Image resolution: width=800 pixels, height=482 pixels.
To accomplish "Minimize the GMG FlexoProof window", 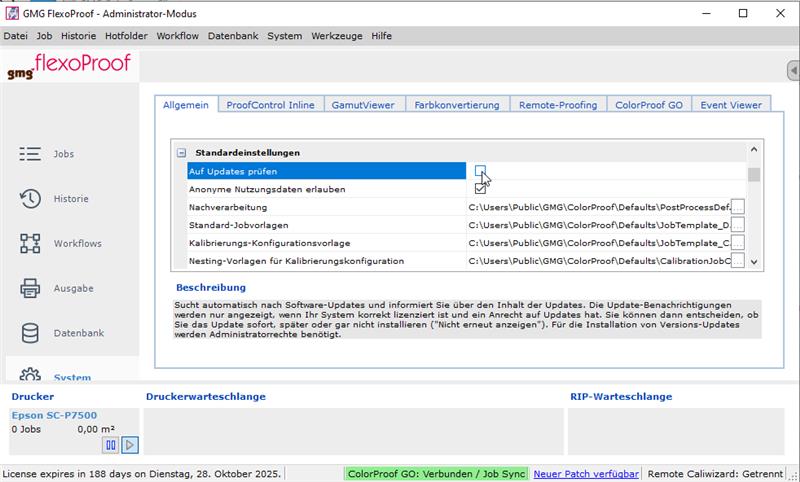I will tap(706, 13).
